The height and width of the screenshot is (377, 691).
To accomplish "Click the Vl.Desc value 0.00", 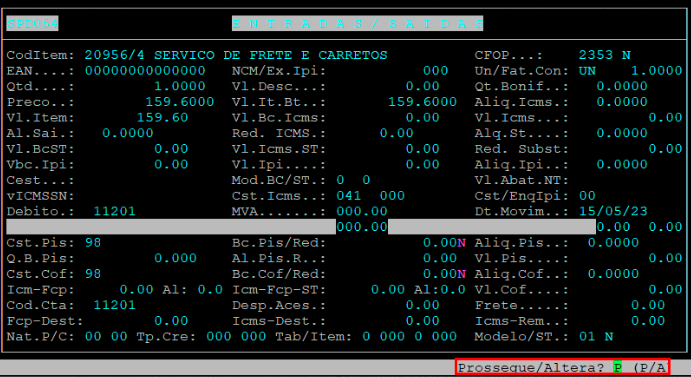I will coord(422,86).
